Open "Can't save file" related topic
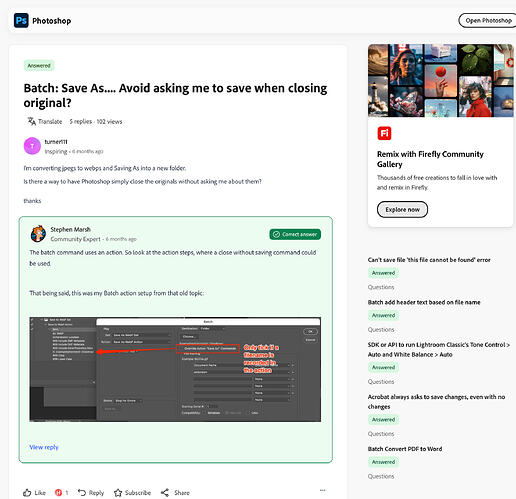The width and height of the screenshot is (516, 499). (429, 260)
